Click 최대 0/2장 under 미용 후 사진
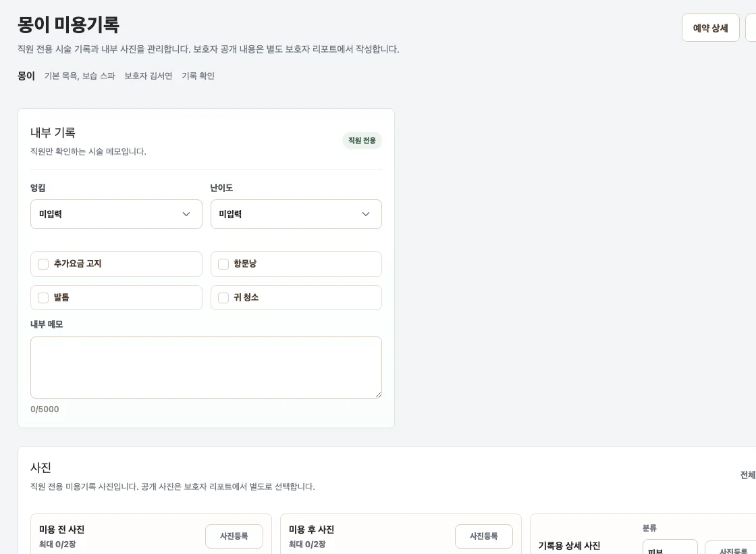This screenshot has width=756, height=554. pos(308,544)
